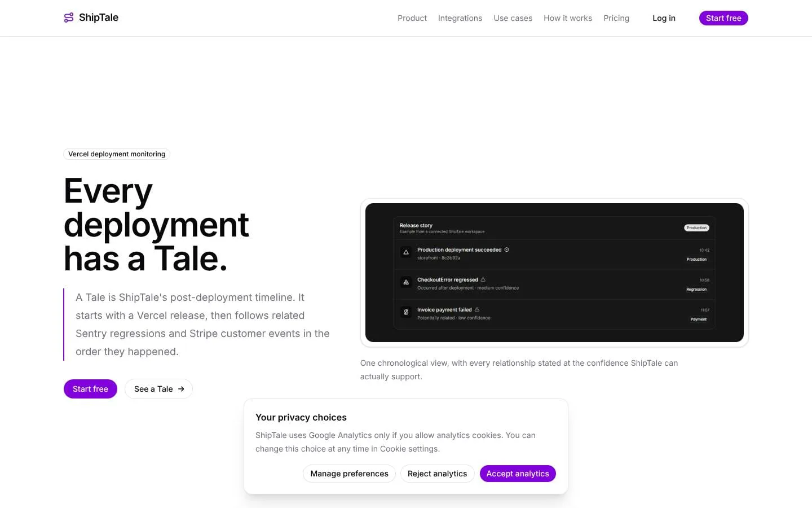Screen dimensions: 812x508
Task: Click the warning triangle after CheckoutError regressed
Action: [x=483, y=279]
